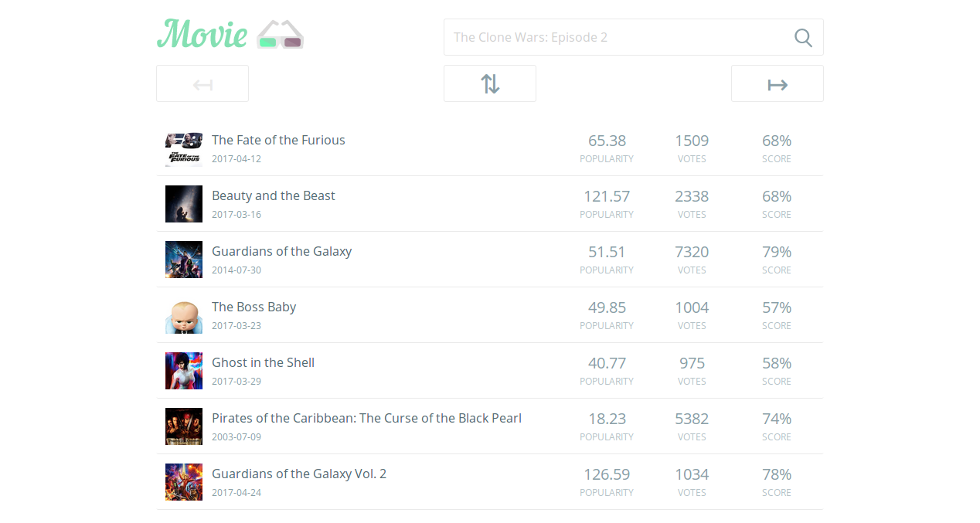
Task: Go to next page with right arrow
Action: 777,83
